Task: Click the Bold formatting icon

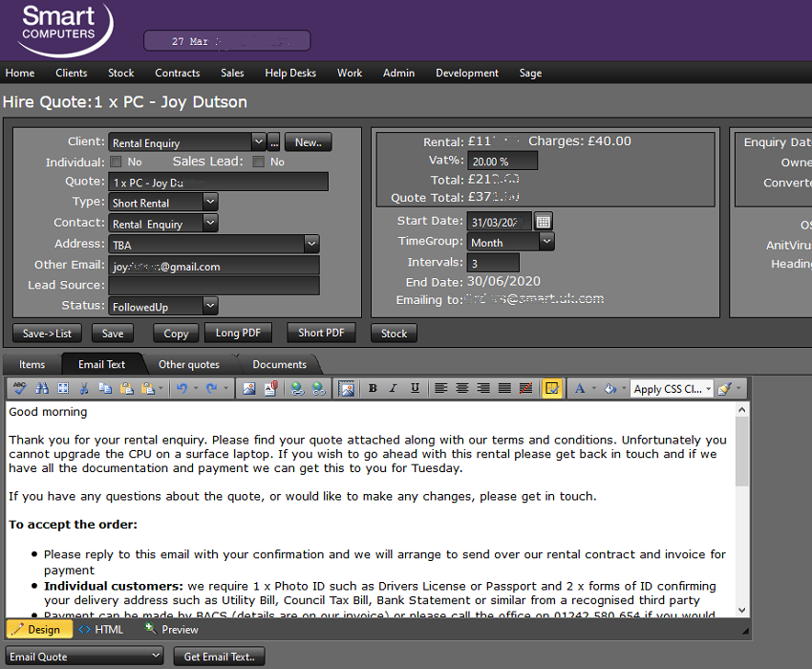Action: [373, 389]
